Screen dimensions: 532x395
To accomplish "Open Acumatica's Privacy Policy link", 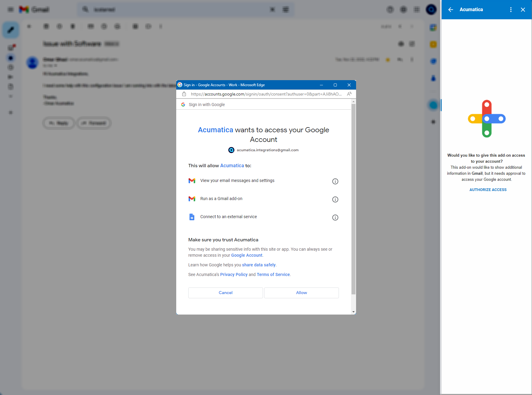I will point(234,274).
